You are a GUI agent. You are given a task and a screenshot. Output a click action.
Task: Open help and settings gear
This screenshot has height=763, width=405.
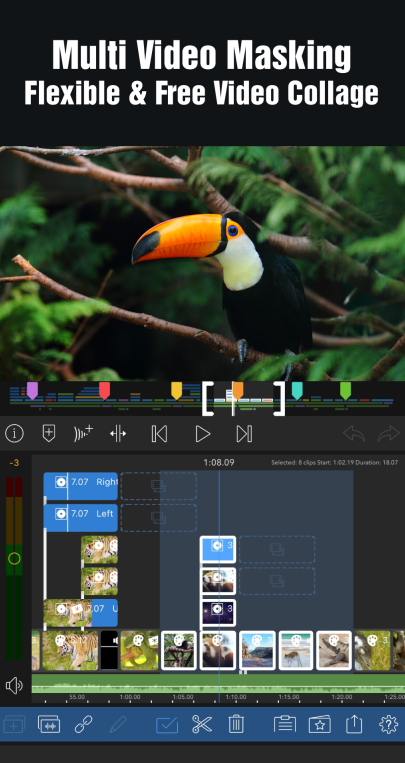point(388,724)
